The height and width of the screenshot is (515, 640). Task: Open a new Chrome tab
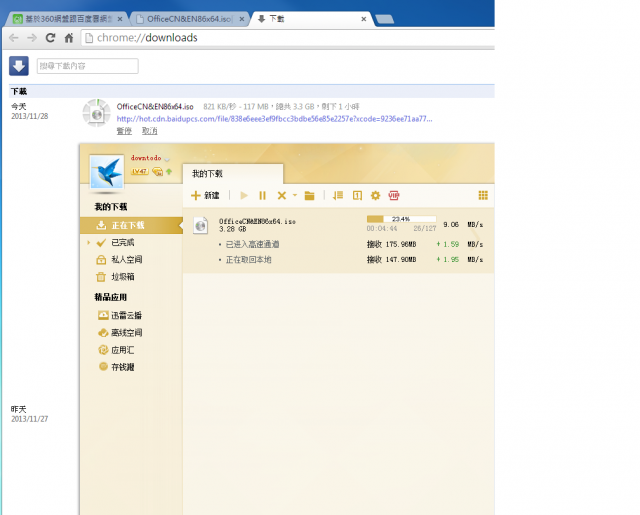(384, 19)
